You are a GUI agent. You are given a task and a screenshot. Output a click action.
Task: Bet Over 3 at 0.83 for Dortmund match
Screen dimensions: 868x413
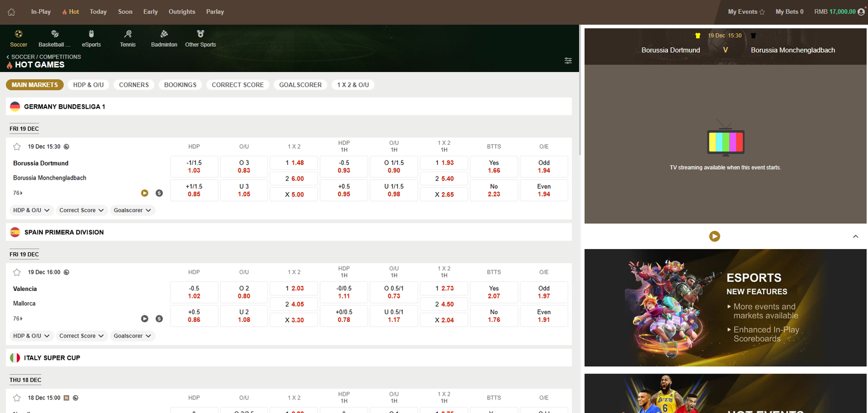click(x=244, y=167)
